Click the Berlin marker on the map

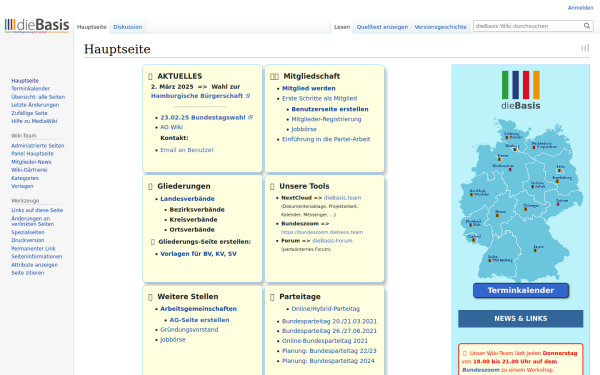point(559,170)
